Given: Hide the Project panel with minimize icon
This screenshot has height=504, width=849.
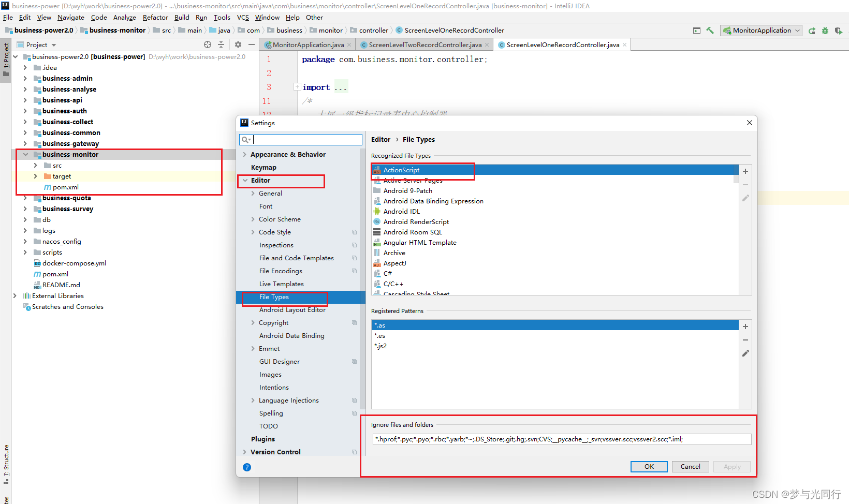Looking at the screenshot, I should tap(252, 45).
